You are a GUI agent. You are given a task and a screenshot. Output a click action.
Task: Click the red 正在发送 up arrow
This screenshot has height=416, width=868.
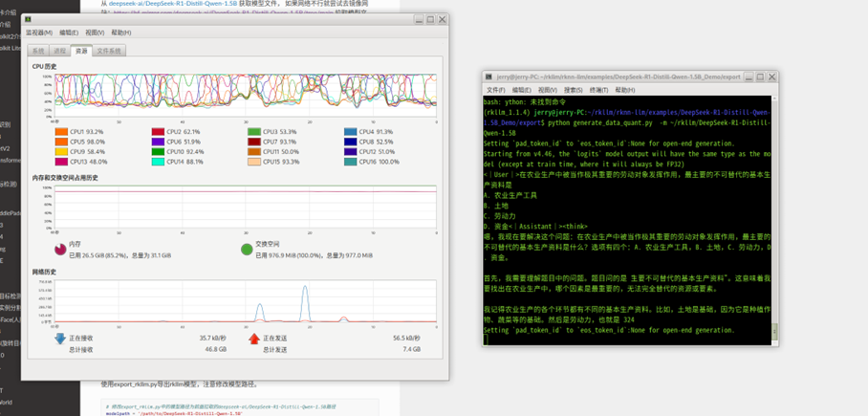coord(254,339)
